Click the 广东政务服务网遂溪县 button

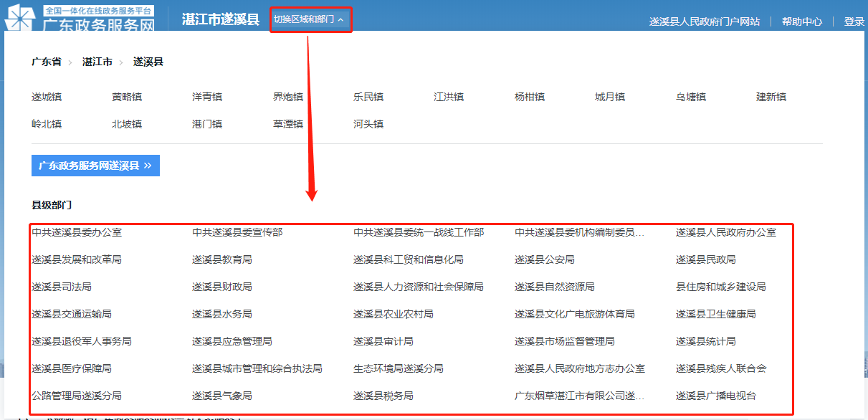95,166
